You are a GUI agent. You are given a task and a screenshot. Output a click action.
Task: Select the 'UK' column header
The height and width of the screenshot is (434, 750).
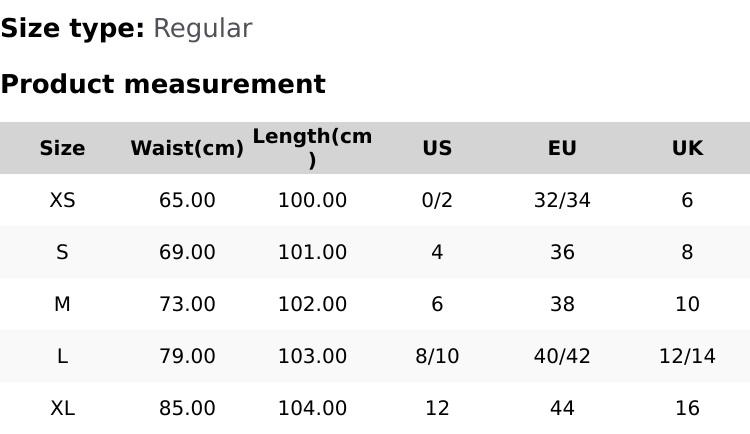coord(687,149)
